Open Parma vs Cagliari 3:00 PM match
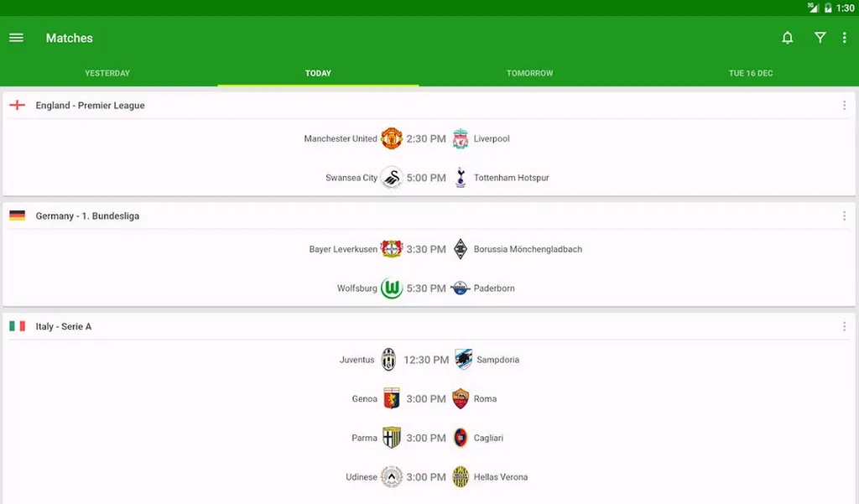Image resolution: width=859 pixels, height=504 pixels. (x=429, y=438)
